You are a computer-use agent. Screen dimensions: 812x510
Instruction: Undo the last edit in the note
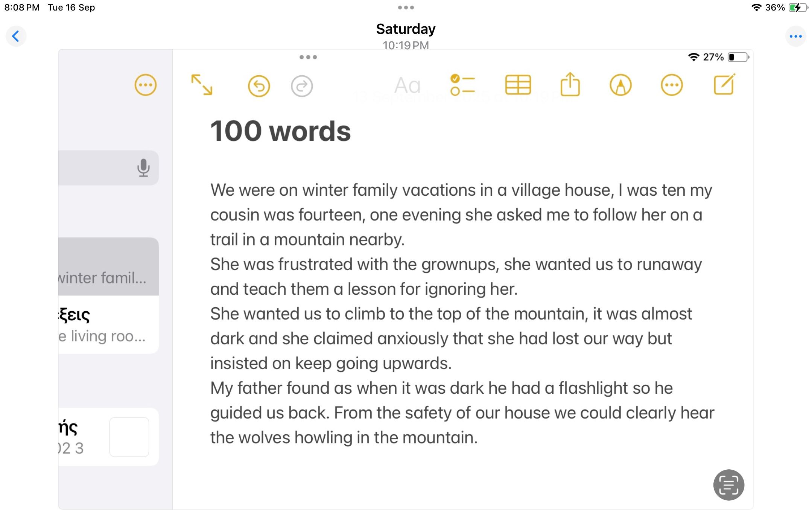point(259,86)
